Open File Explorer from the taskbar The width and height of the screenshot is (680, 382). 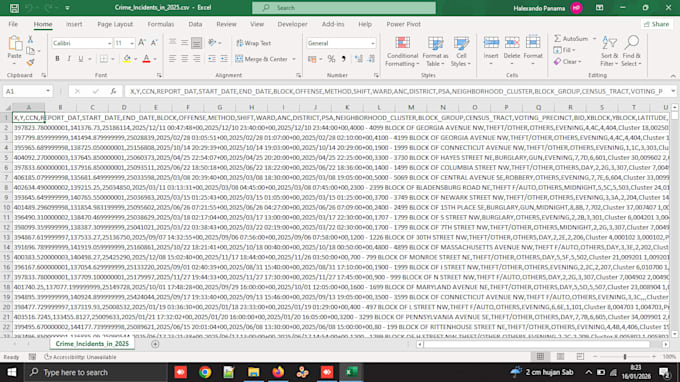(254, 372)
